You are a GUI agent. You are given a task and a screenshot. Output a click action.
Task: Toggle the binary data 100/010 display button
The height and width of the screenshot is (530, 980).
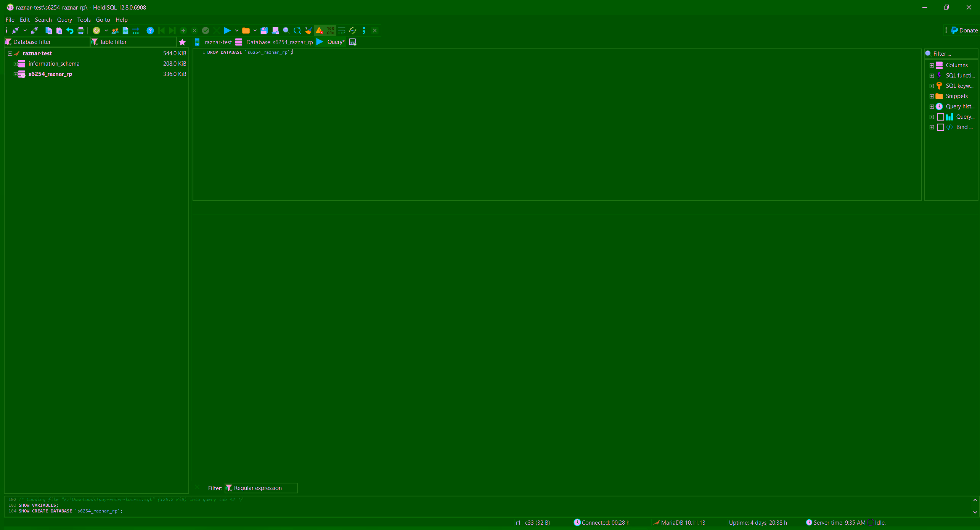click(331, 31)
